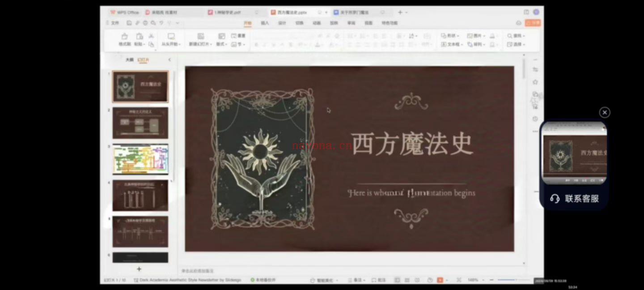This screenshot has width=644, height=290.
Task: Click the 智能美化 icon in status bar
Action: [313, 280]
